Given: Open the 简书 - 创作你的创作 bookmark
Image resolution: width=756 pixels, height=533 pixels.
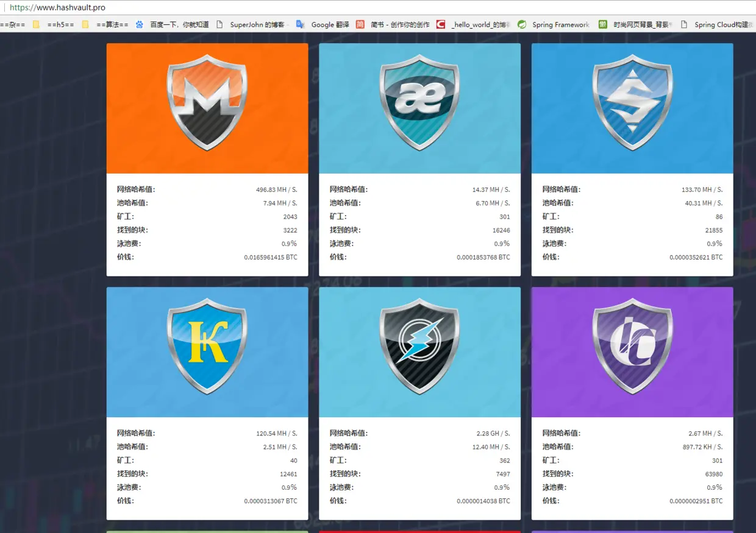Looking at the screenshot, I should [393, 25].
